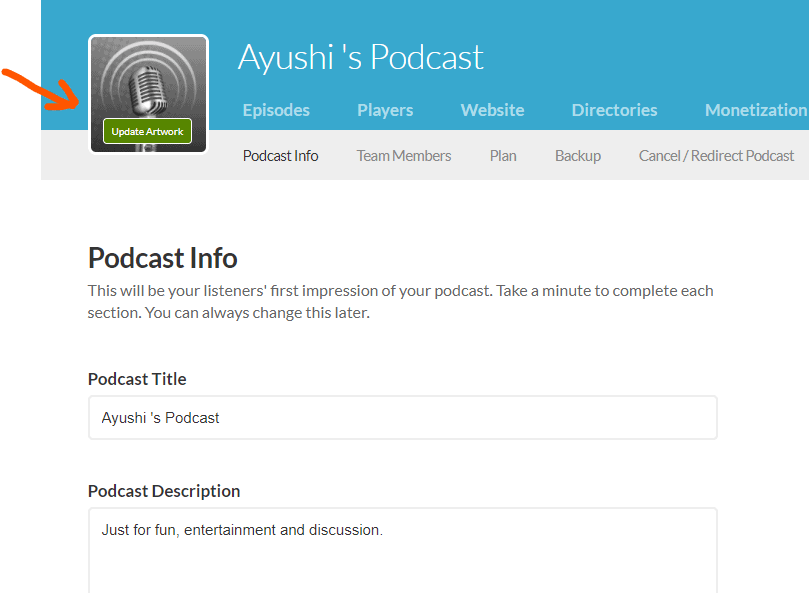Open Cancel / Redirect Podcast settings
The height and width of the screenshot is (593, 809).
tap(716, 155)
